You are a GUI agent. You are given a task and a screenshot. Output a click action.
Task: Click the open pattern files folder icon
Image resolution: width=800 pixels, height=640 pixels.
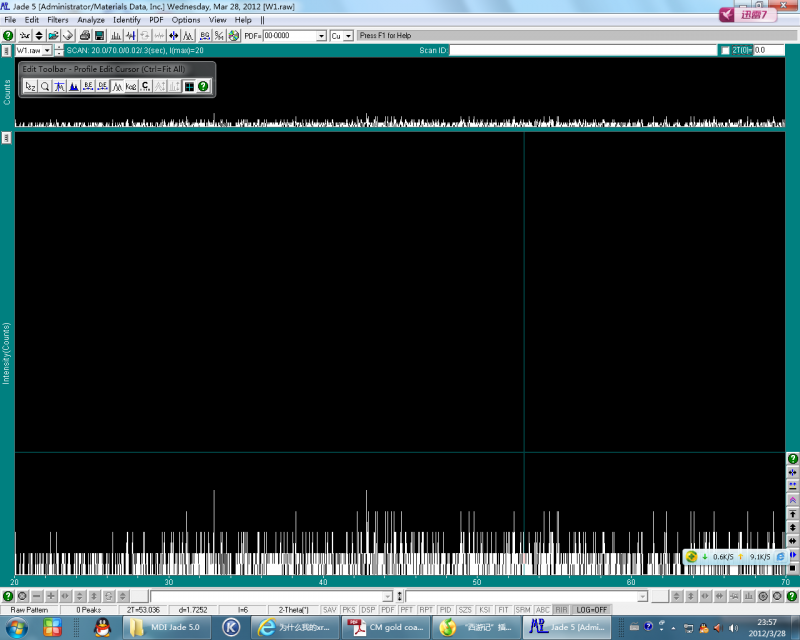[53, 36]
